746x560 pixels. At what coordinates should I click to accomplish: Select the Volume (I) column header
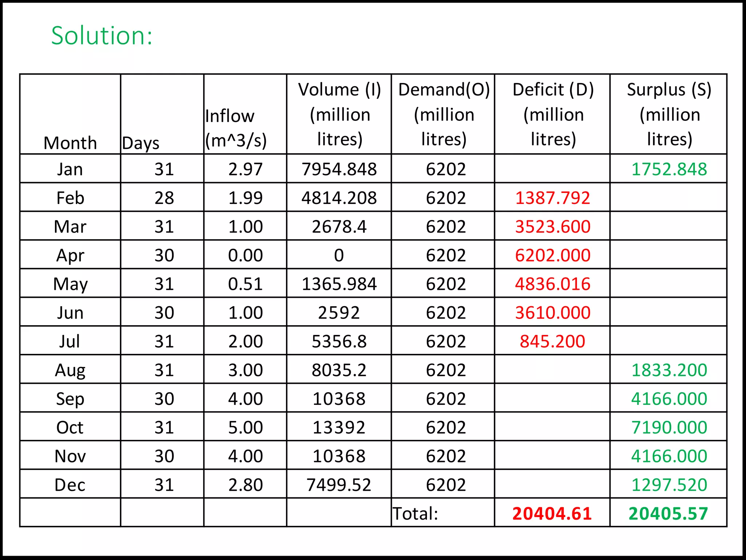tap(339, 114)
